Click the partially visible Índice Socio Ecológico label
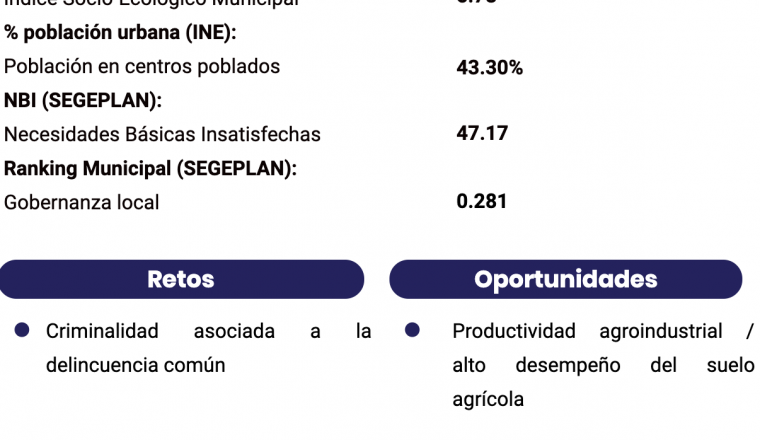 tap(151, 3)
